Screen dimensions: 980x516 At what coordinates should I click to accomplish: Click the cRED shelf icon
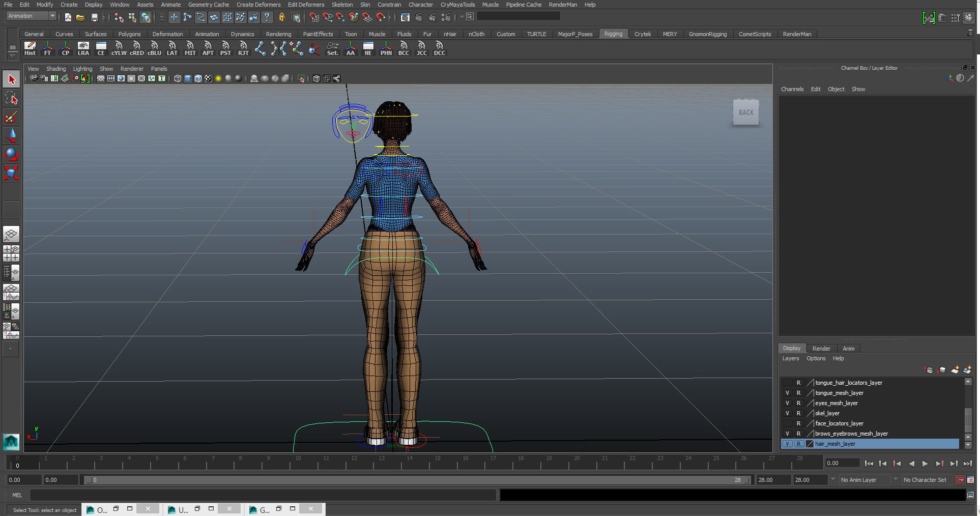[x=137, y=48]
